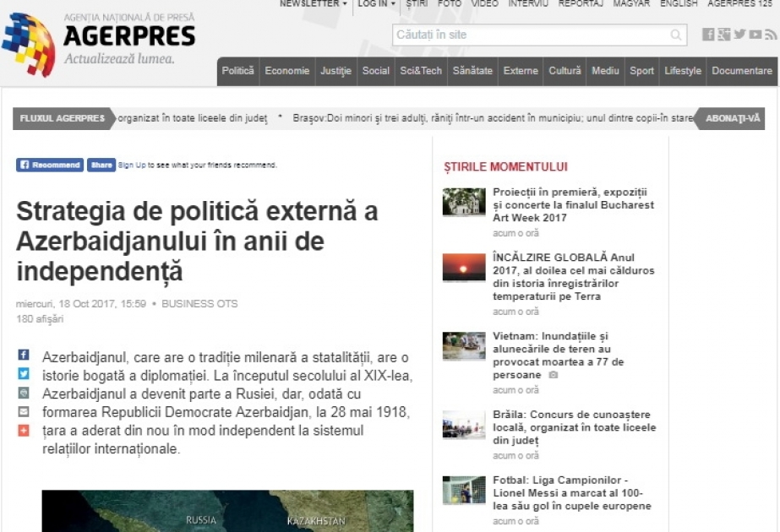Open the RSS feed icon in header
Image resolution: width=780 pixels, height=532 pixels.
(x=771, y=35)
